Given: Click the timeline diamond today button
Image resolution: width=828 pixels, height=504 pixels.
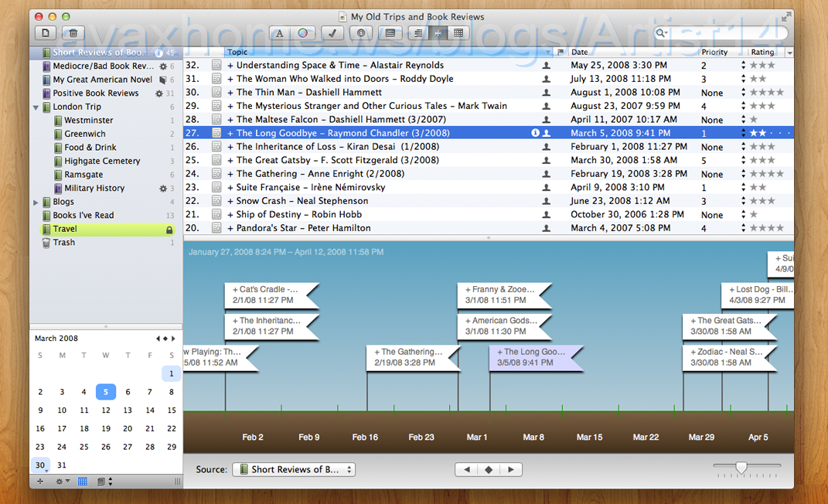Looking at the screenshot, I should tap(489, 470).
